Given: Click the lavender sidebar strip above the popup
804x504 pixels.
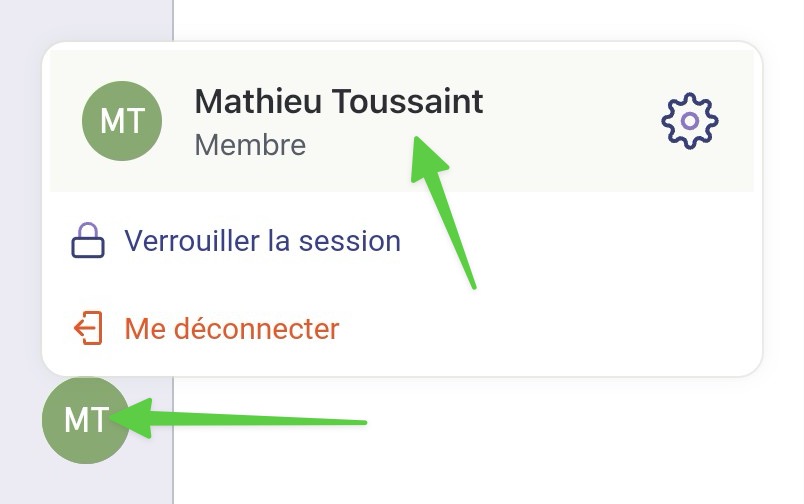Looking at the screenshot, I should coord(86,19).
